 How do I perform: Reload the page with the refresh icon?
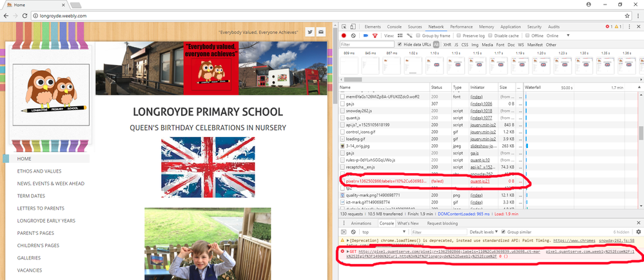(x=24, y=15)
